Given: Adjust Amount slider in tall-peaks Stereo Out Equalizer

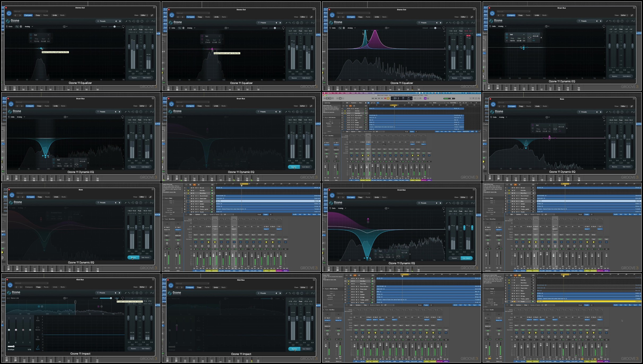Looking at the screenshot, I should [435, 28].
